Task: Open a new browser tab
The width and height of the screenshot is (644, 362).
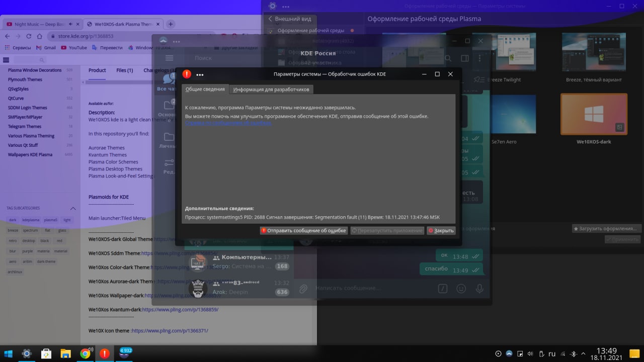Action: [x=171, y=24]
